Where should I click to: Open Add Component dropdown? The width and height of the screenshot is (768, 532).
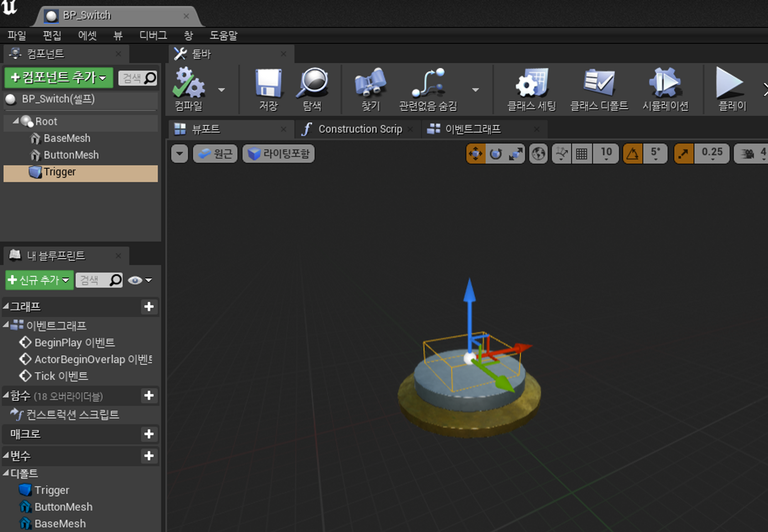59,78
